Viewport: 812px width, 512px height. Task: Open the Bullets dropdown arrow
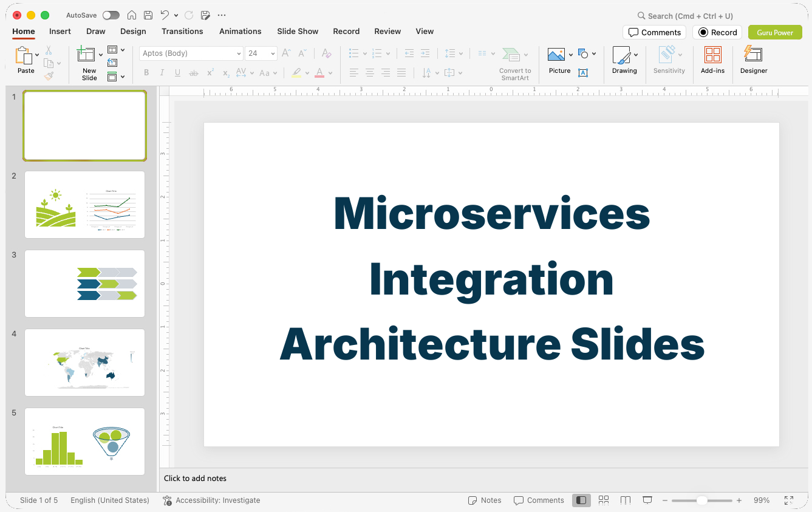(365, 53)
